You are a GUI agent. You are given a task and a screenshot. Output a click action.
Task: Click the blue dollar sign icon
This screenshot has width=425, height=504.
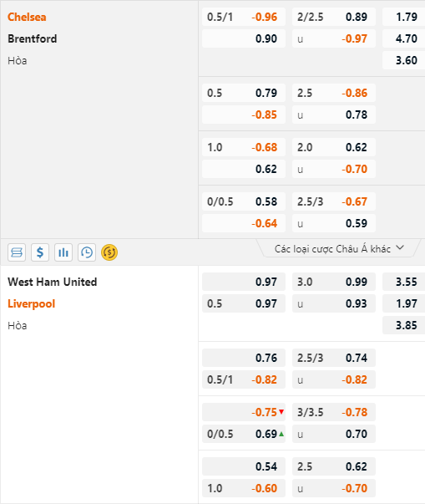40,252
